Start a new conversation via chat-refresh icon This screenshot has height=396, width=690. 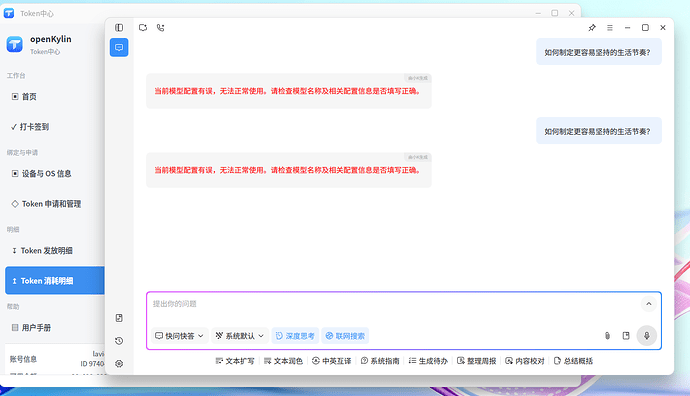(143, 28)
